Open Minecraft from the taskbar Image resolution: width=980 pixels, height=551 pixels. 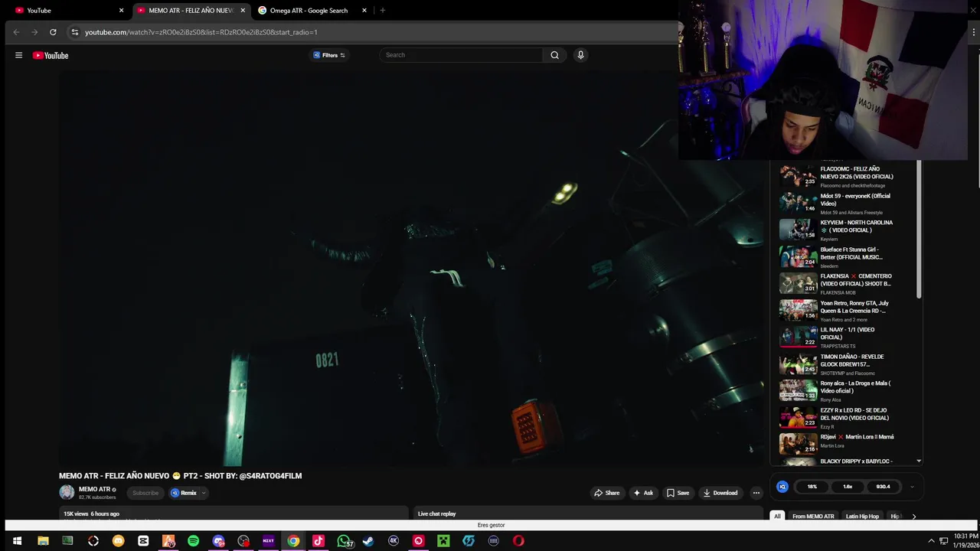[443, 541]
